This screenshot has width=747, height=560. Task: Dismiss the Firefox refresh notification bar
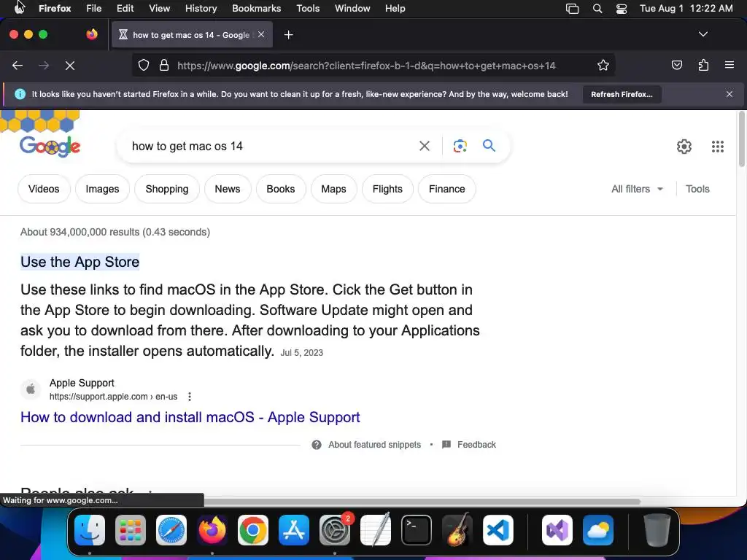(x=729, y=94)
